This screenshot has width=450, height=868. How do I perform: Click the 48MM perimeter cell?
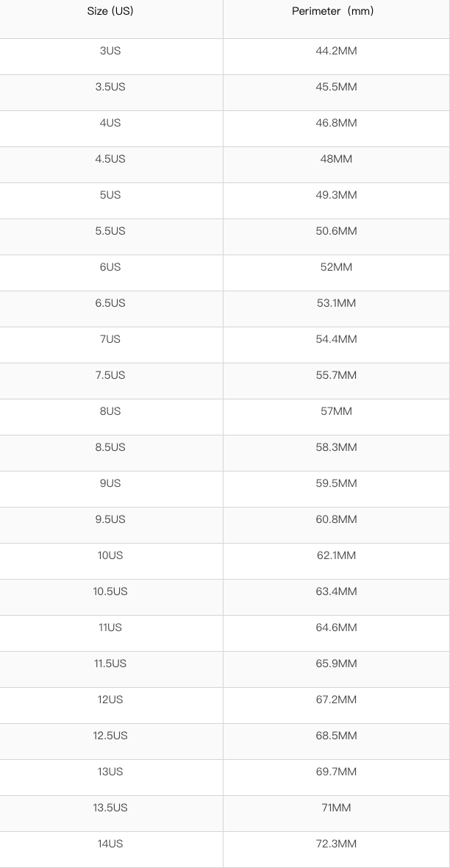(336, 159)
